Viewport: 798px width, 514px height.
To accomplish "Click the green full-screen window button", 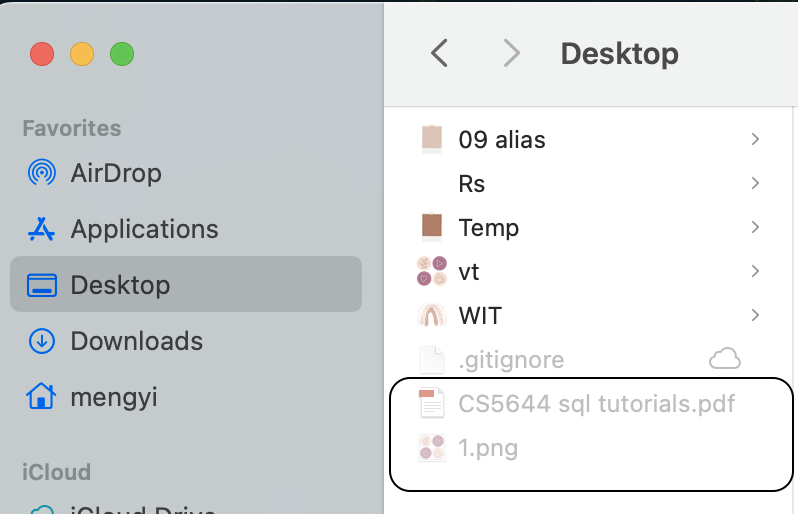I will point(121,54).
